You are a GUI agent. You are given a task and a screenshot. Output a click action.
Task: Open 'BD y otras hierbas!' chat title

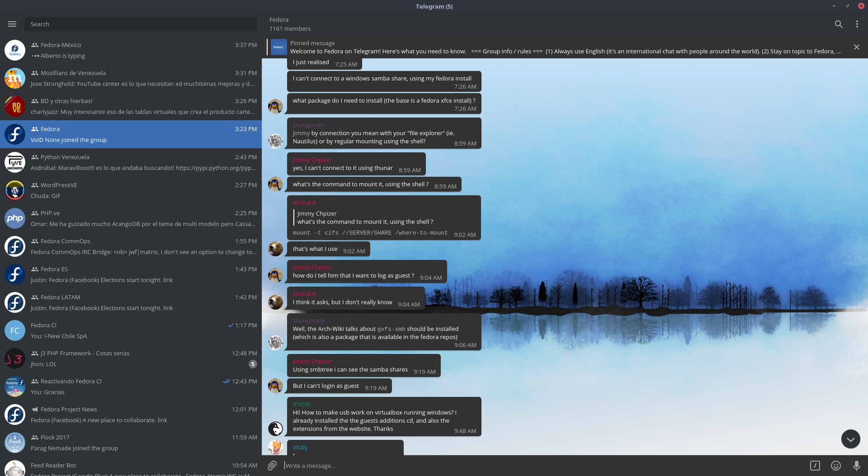[66, 101]
